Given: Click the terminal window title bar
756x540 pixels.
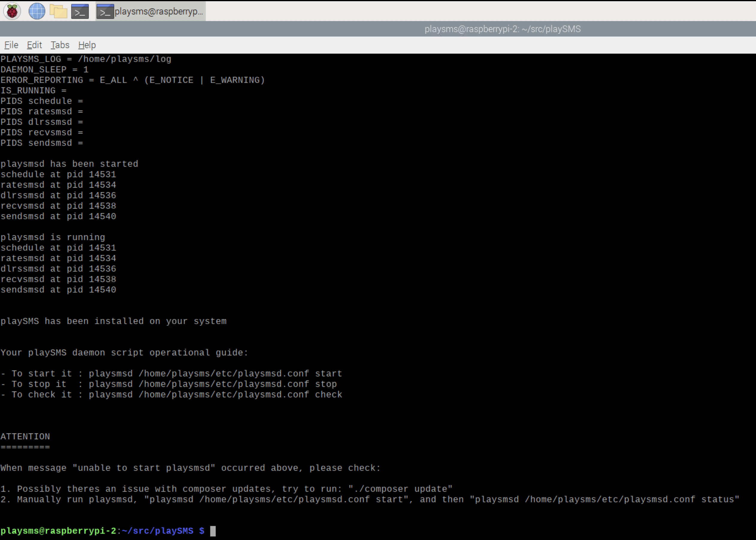Looking at the screenshot, I should (x=378, y=29).
